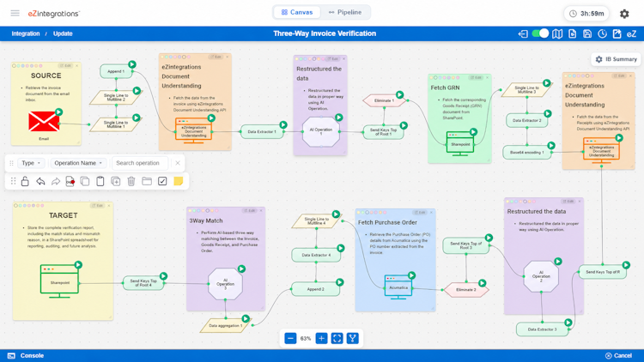Select the Data Extractor 3 node
The height and width of the screenshot is (362, 644).
coord(542,329)
